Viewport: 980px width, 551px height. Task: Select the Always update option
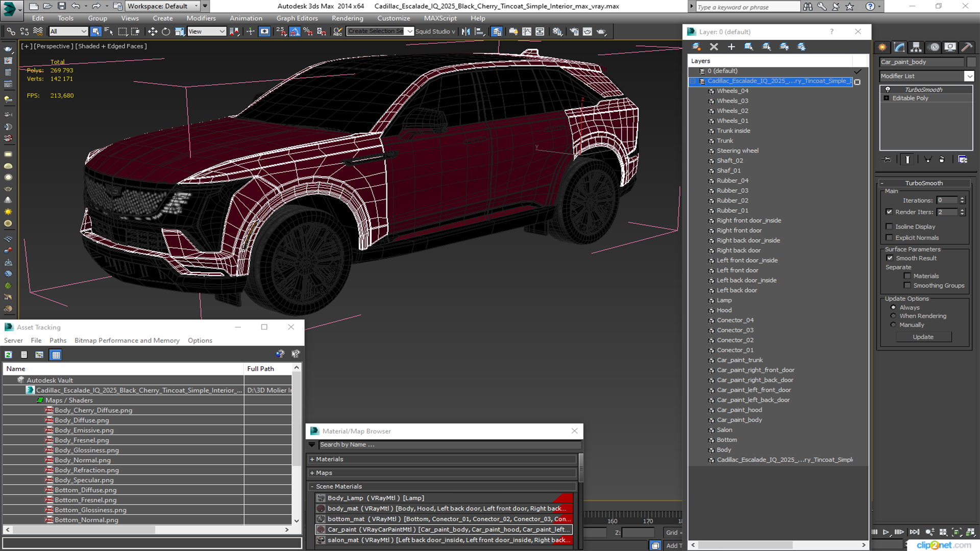893,308
